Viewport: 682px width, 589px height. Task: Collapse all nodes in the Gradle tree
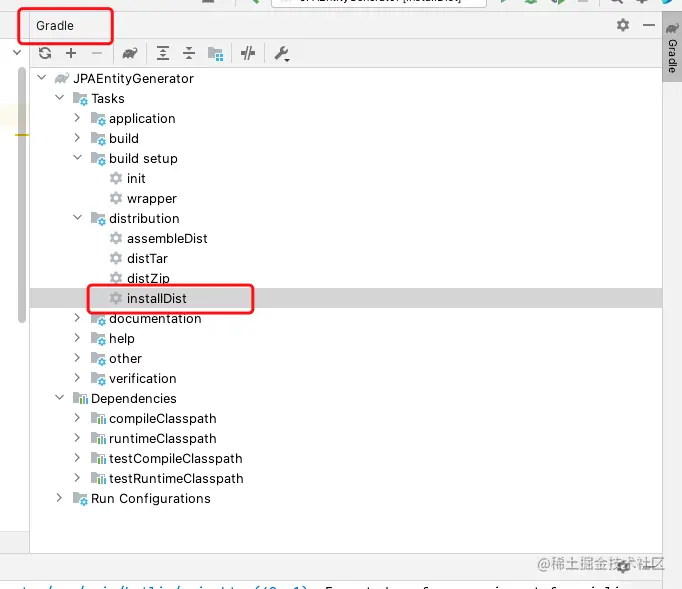click(x=189, y=54)
